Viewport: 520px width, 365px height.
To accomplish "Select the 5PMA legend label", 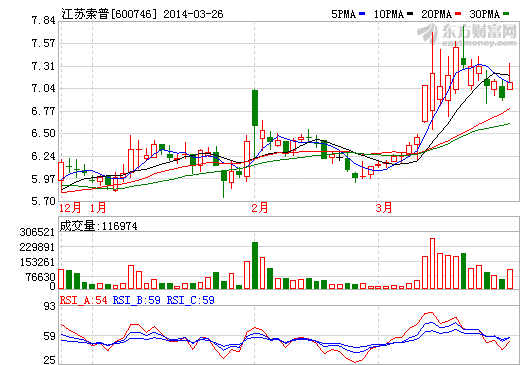I will point(343,14).
